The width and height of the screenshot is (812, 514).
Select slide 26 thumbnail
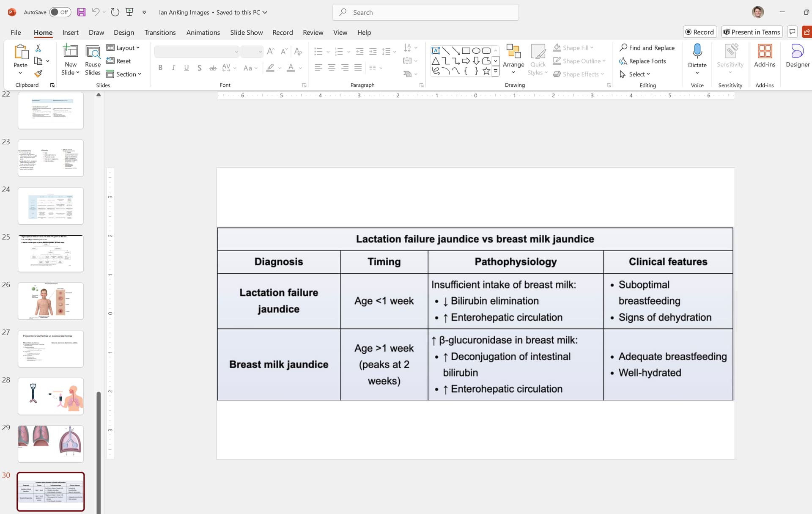tap(51, 301)
